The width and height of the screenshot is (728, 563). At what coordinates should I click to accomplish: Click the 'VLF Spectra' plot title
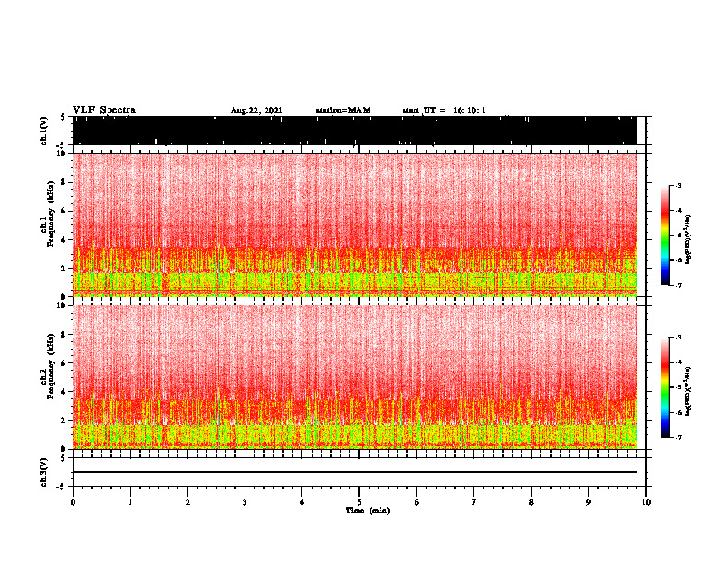(104, 109)
